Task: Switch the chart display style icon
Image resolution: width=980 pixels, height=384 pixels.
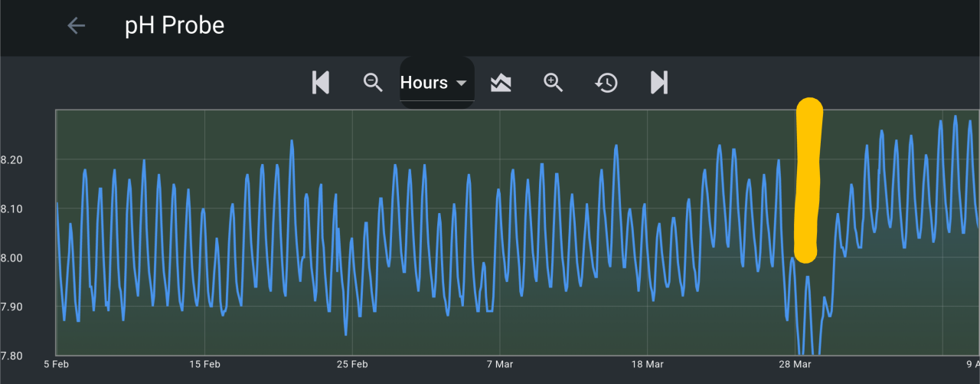Action: pyautogui.click(x=501, y=82)
